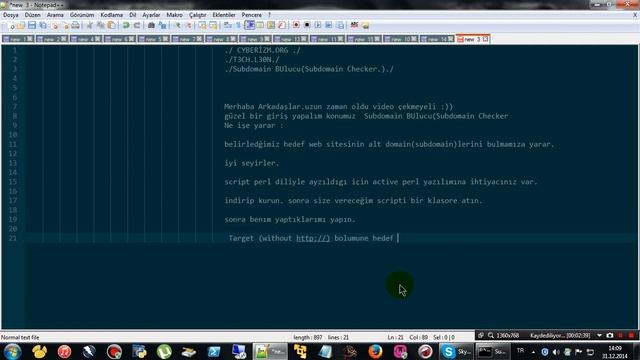This screenshot has width=640, height=360.
Task: Click the New file toolbar icon
Action: point(11,25)
